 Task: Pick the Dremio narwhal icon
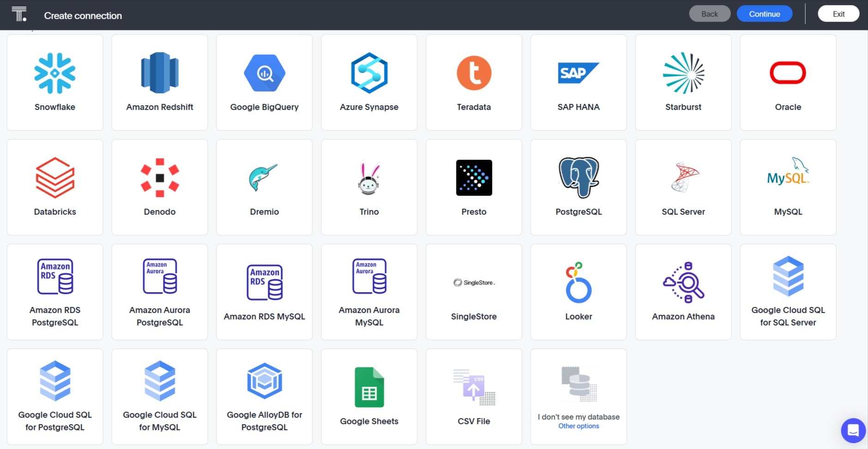point(263,178)
